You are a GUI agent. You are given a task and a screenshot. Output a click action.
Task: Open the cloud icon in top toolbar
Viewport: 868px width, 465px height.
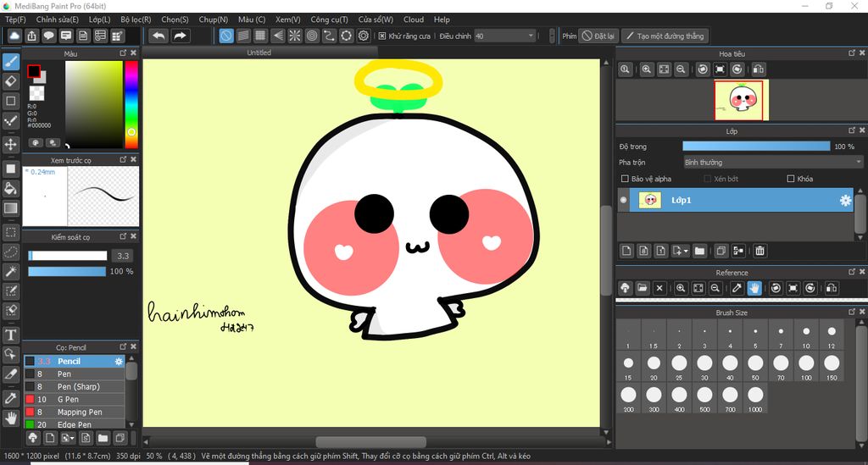(14, 36)
